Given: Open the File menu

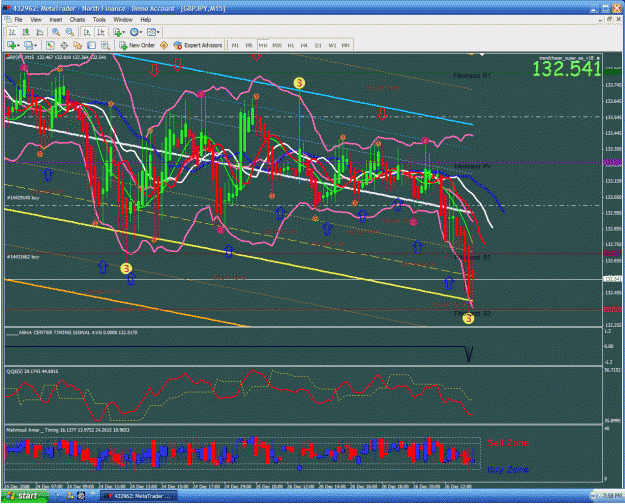Looking at the screenshot, I should pyautogui.click(x=18, y=20).
